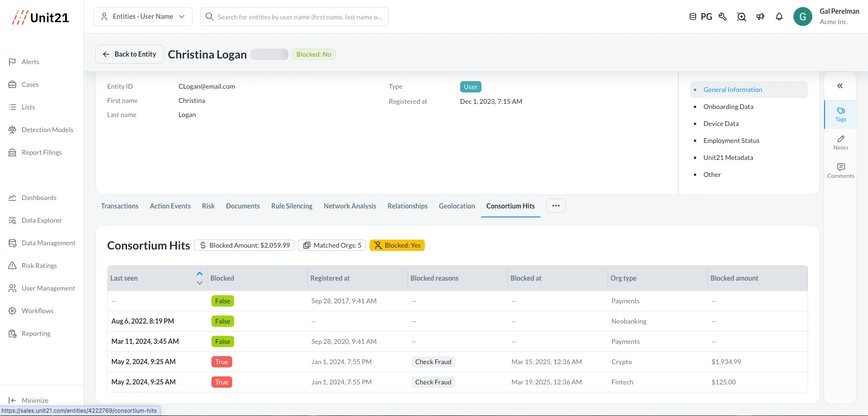Open Data Management database icon
Image resolution: width=868 pixels, height=416 pixels.
12,243
